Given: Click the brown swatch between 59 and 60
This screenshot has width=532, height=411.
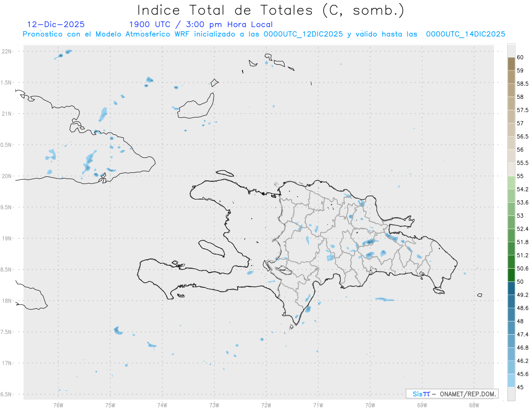Looking at the screenshot, I should coord(511,64).
